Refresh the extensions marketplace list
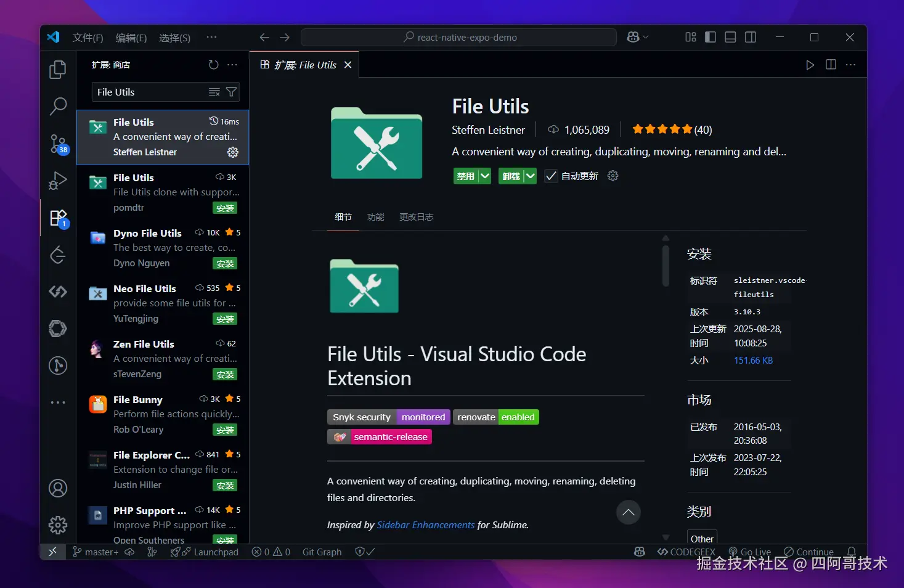Image resolution: width=904 pixels, height=588 pixels. [213, 65]
